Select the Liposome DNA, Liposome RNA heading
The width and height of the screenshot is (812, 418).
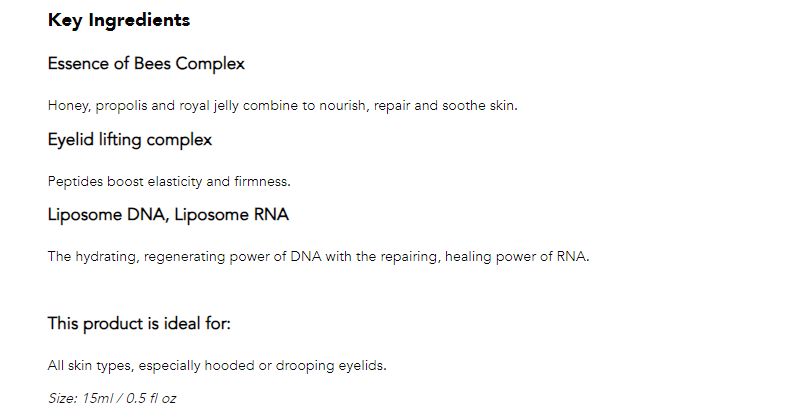[168, 215]
